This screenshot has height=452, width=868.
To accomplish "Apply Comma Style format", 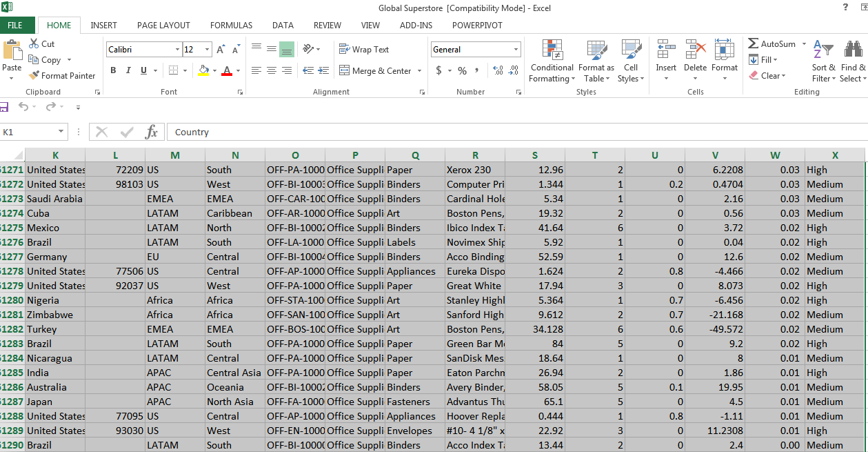I will (x=477, y=70).
